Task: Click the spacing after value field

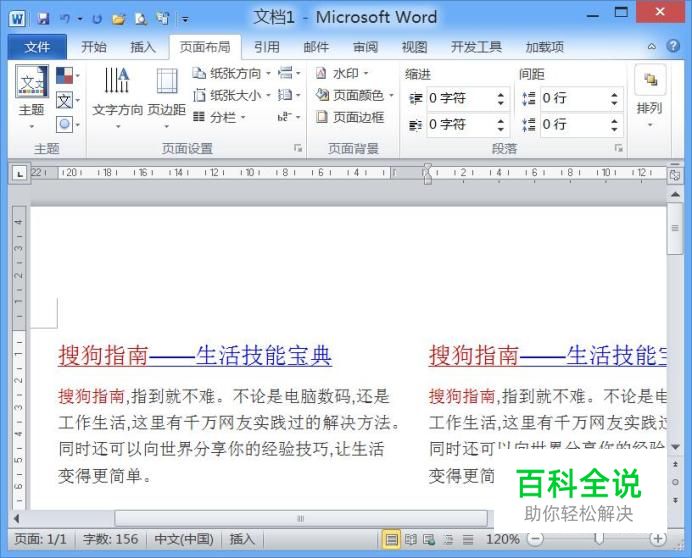Action: pyautogui.click(x=574, y=124)
